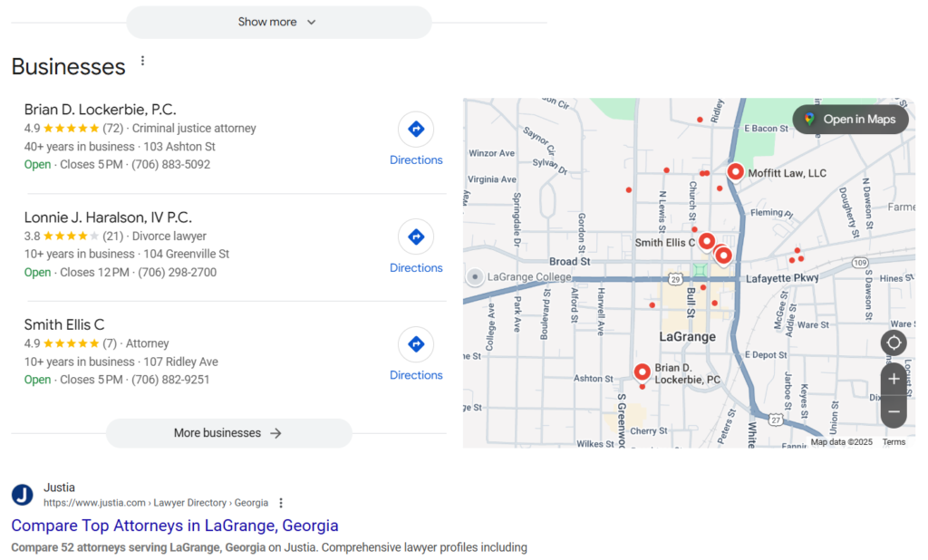The width and height of the screenshot is (928, 560).
Task: Open Justia result three-dot menu
Action: click(x=281, y=503)
